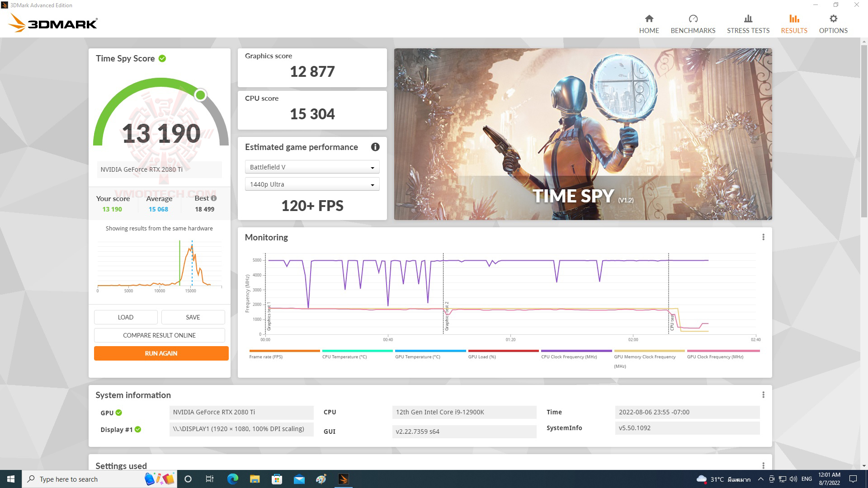
Task: Click the SAVE result option
Action: point(192,316)
